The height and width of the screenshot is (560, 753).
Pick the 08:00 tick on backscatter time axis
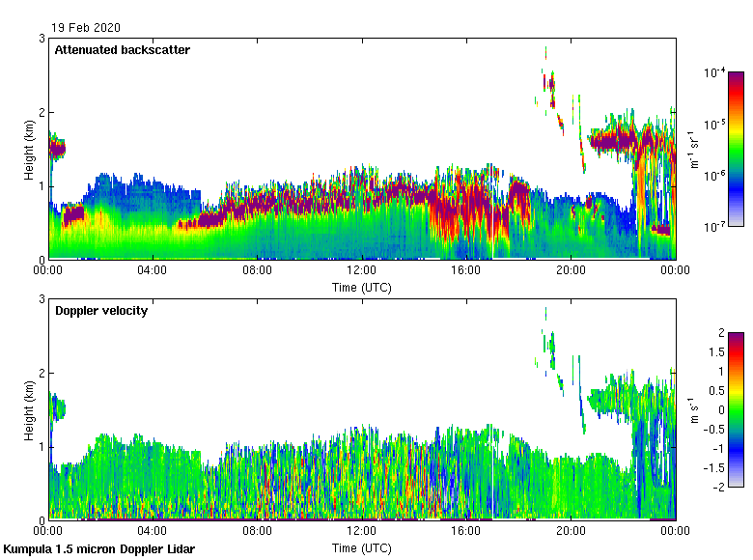[258, 272]
